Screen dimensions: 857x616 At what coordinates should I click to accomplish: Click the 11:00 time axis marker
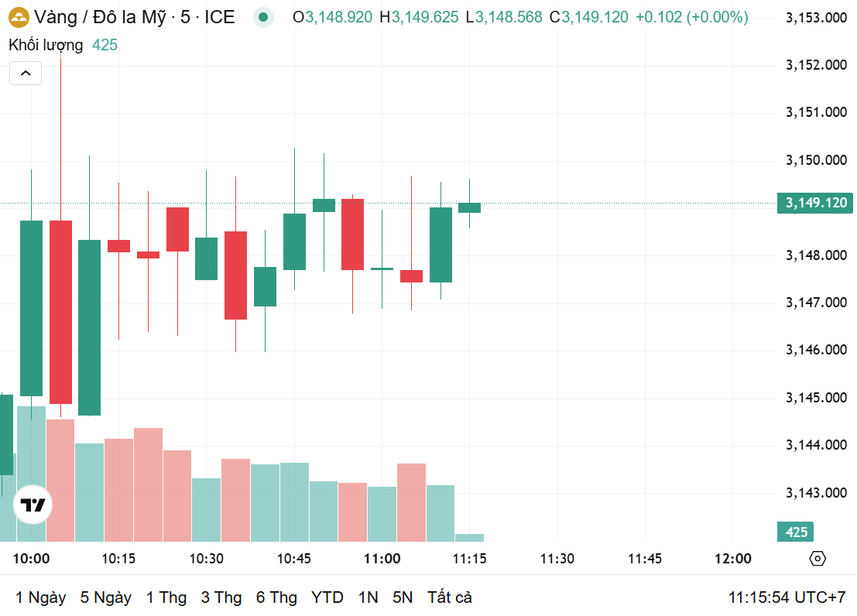(382, 559)
